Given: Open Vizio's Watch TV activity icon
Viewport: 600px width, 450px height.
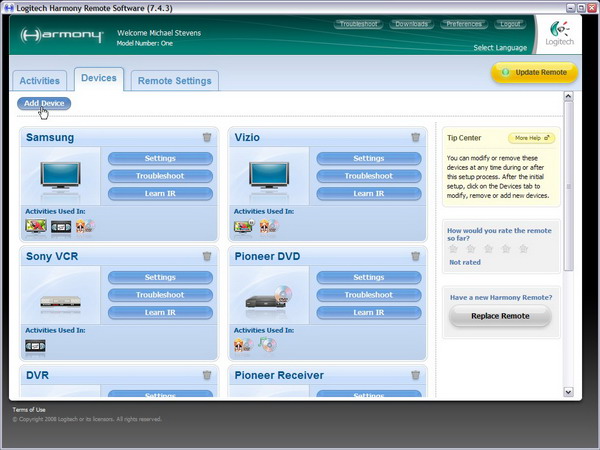Looking at the screenshot, I should click(244, 226).
